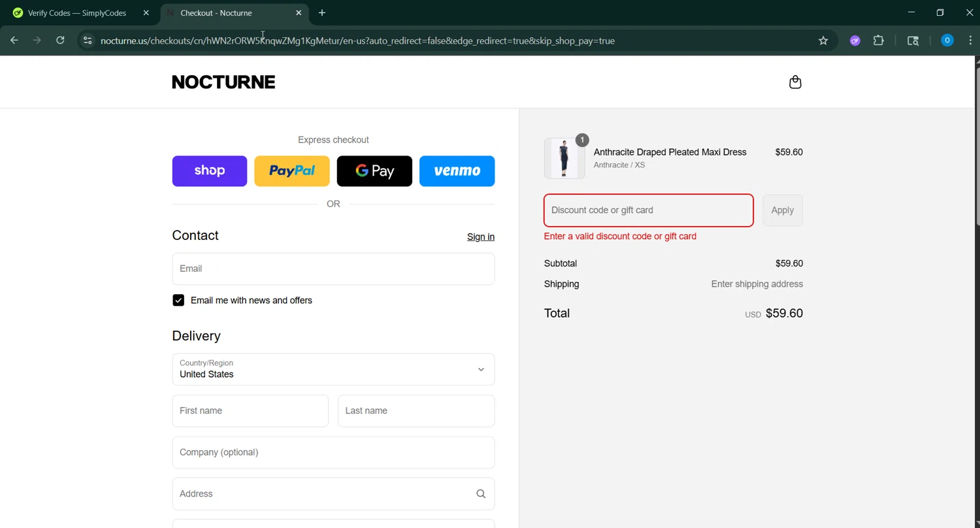This screenshot has height=528, width=980.
Task: Pay with Shop Pay button
Action: coord(210,171)
